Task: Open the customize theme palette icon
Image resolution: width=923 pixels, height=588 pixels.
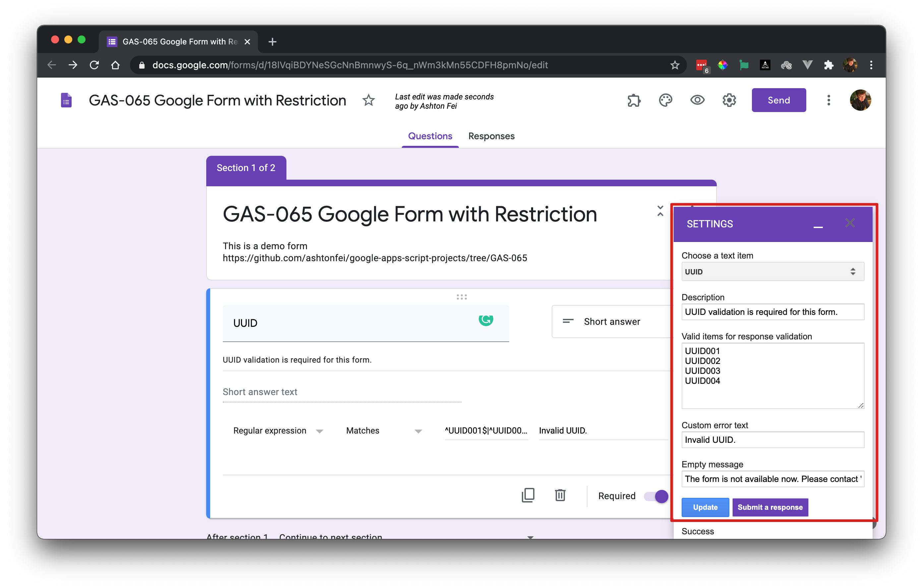Action: [x=665, y=100]
